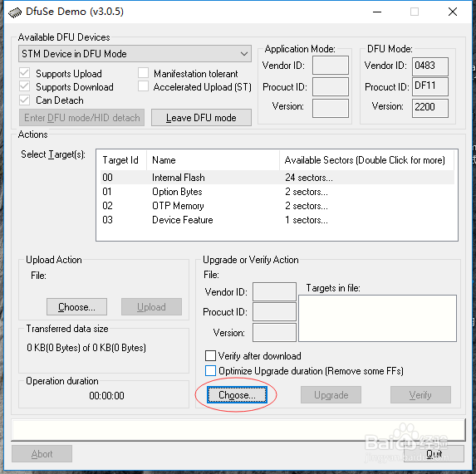The height and width of the screenshot is (474, 476).
Task: Click the DfuSe Demo title bar chip icon
Action: point(15,12)
